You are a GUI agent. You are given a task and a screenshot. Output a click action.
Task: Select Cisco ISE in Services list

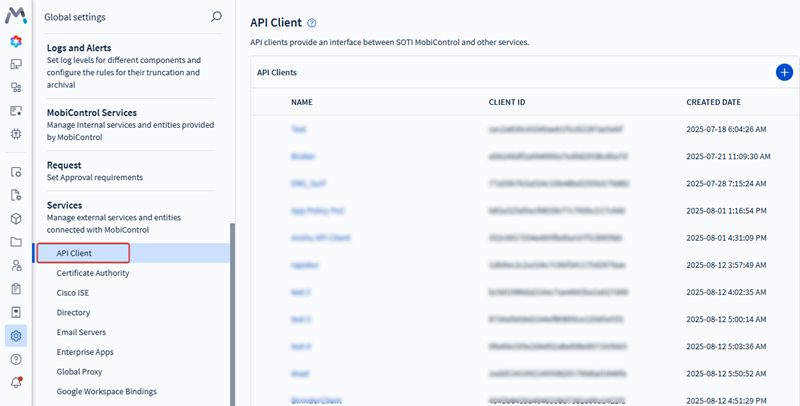(x=72, y=293)
